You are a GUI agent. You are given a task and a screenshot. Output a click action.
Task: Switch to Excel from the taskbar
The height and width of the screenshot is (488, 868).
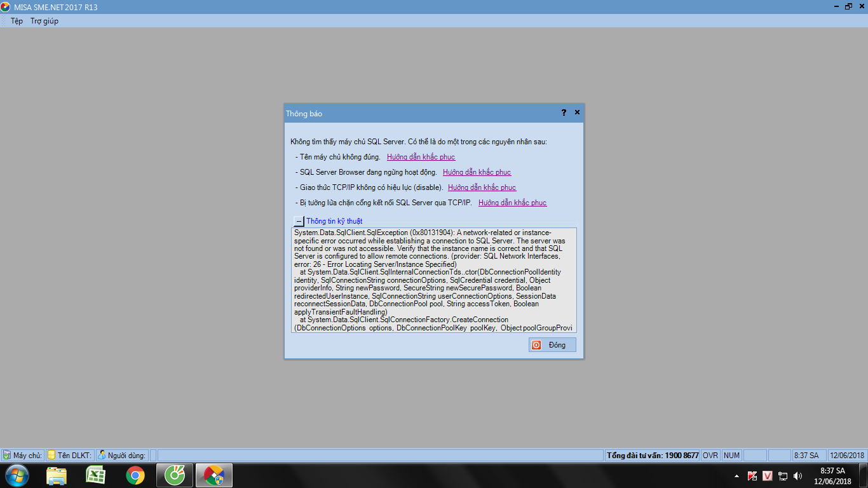96,475
